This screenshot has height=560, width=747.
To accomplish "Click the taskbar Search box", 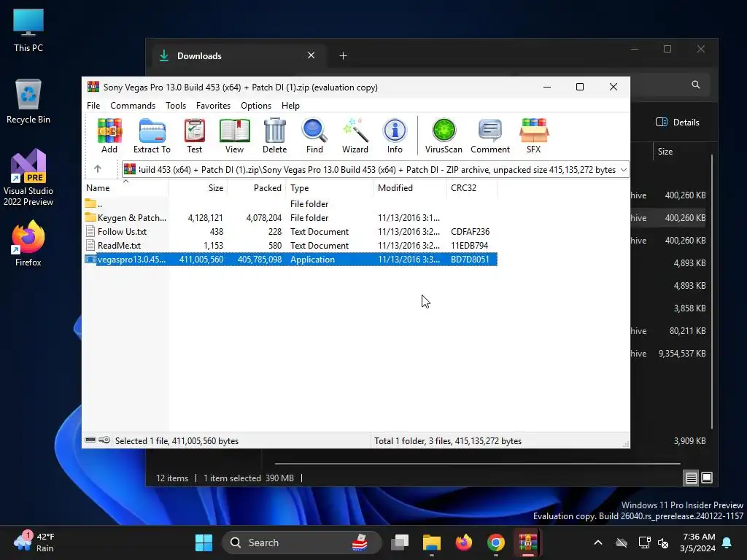I will tap(301, 542).
